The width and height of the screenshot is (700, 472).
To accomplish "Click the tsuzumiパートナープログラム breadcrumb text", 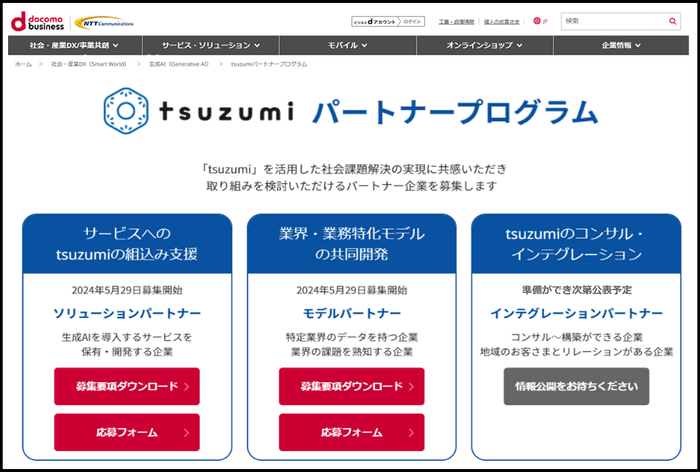I will [269, 64].
